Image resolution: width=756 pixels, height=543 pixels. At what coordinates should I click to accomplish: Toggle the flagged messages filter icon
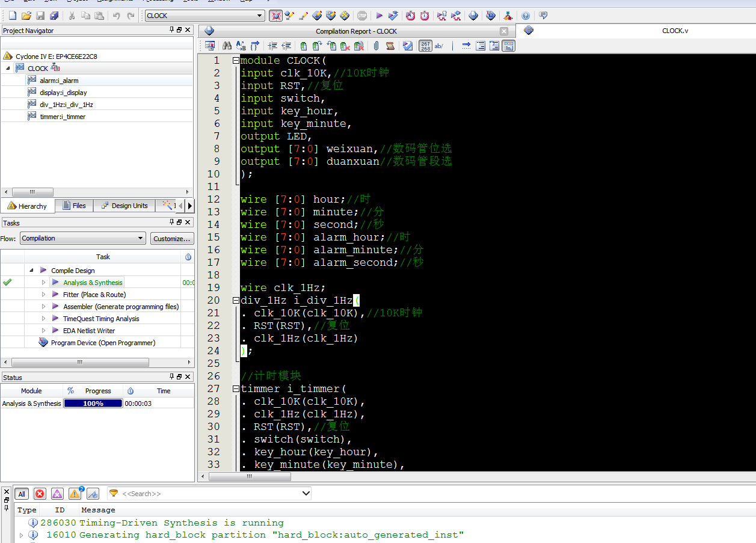93,494
